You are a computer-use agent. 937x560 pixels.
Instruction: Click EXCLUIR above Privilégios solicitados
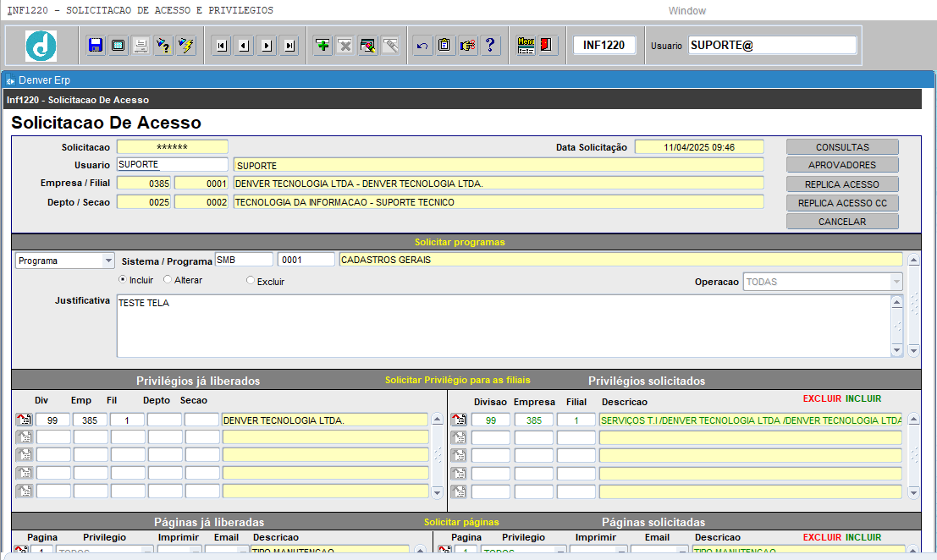(822, 398)
